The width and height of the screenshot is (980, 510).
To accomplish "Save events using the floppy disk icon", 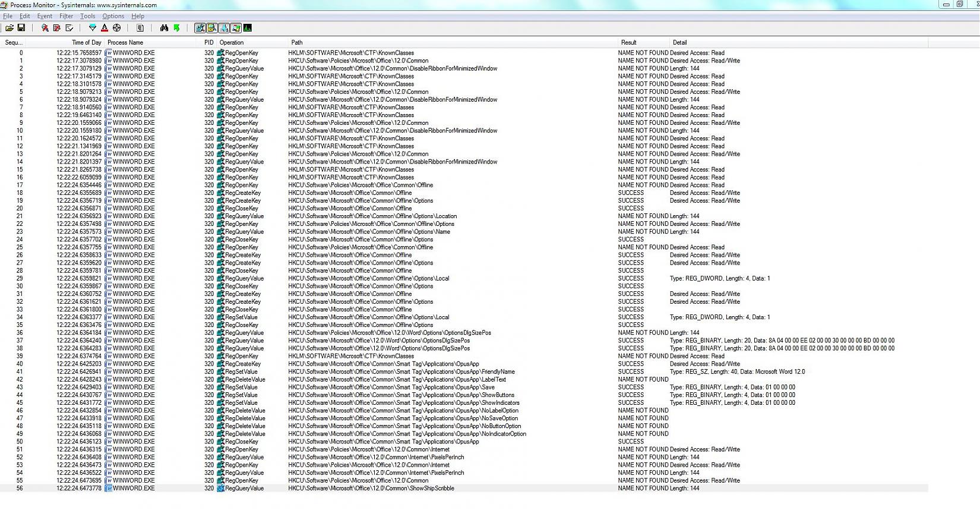I will (x=21, y=28).
